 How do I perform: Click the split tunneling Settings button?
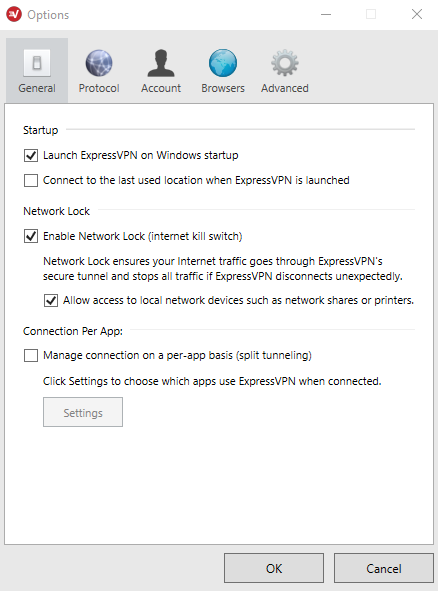(83, 412)
